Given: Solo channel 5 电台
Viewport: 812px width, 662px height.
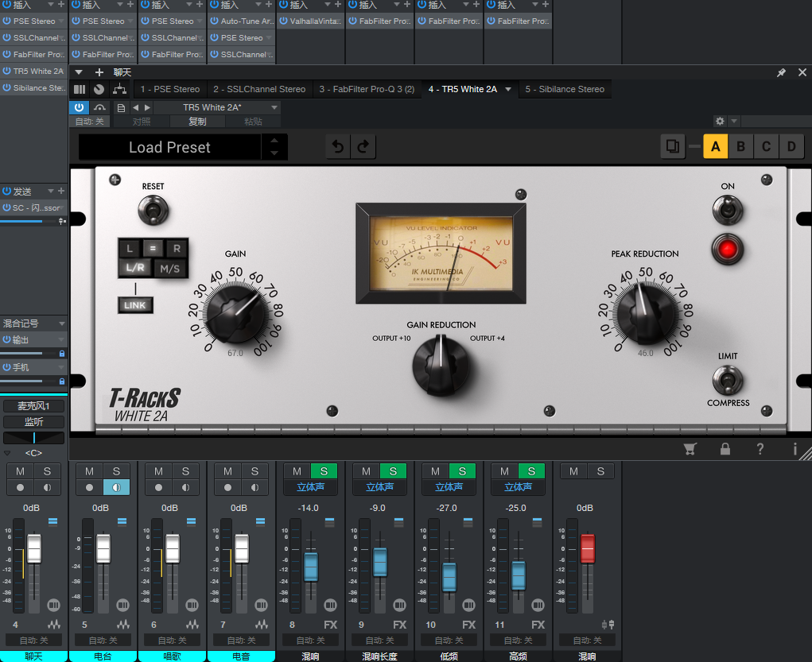Looking at the screenshot, I should pos(116,471).
